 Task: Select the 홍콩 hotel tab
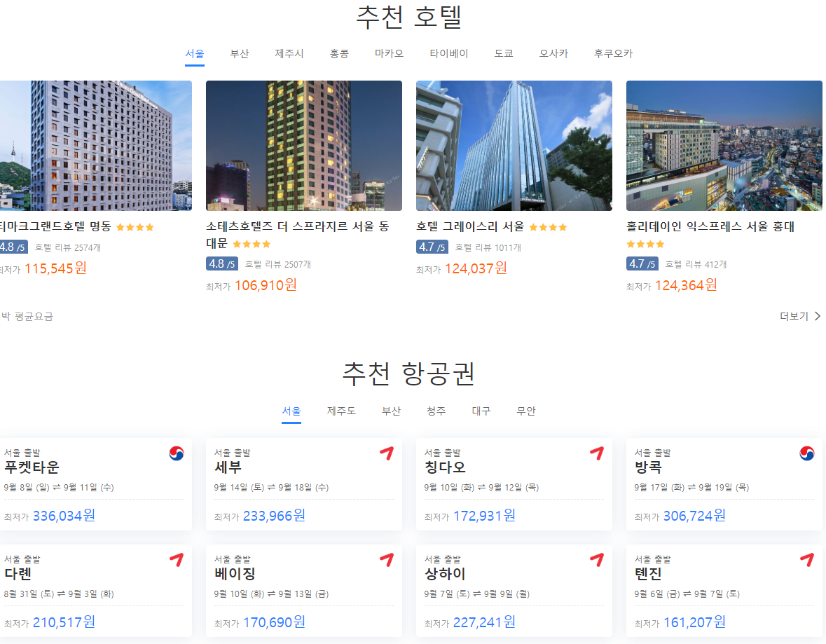pyautogui.click(x=339, y=54)
